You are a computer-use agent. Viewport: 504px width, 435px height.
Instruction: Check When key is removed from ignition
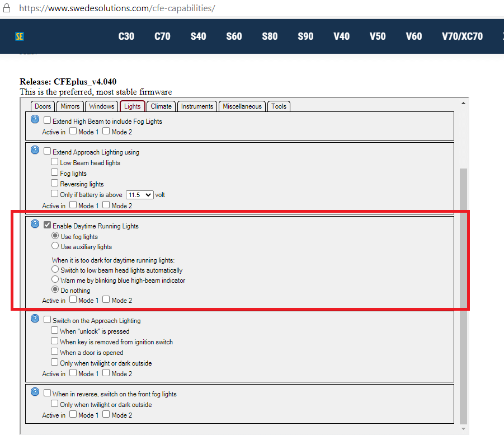pos(55,341)
